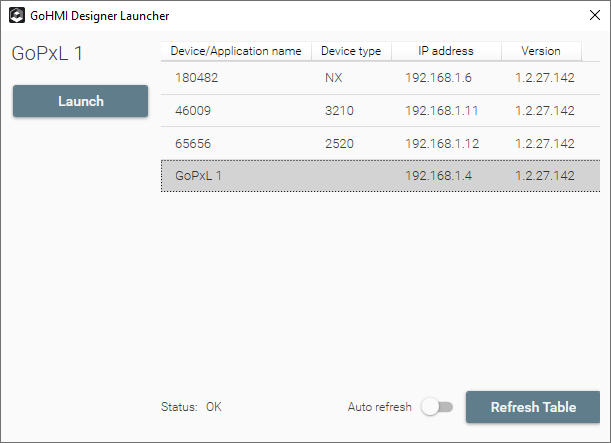Click the Version column header
The height and width of the screenshot is (443, 611).
coord(540,51)
